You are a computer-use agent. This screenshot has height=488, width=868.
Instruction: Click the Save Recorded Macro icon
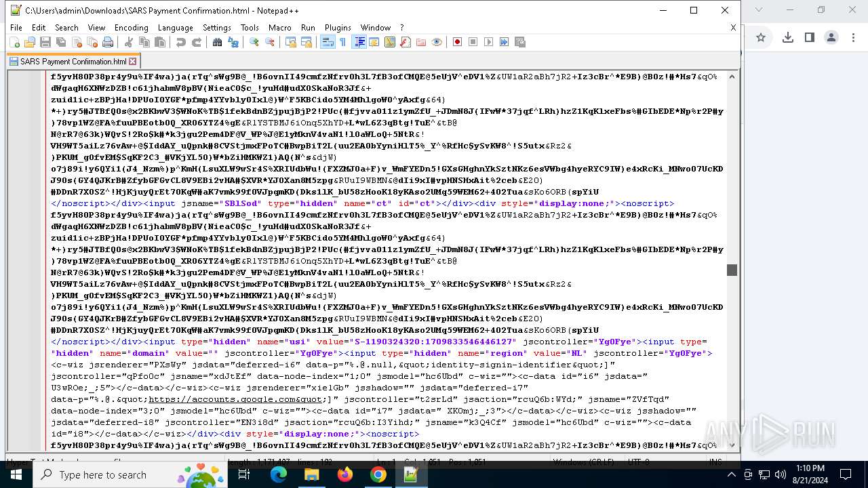tap(520, 42)
